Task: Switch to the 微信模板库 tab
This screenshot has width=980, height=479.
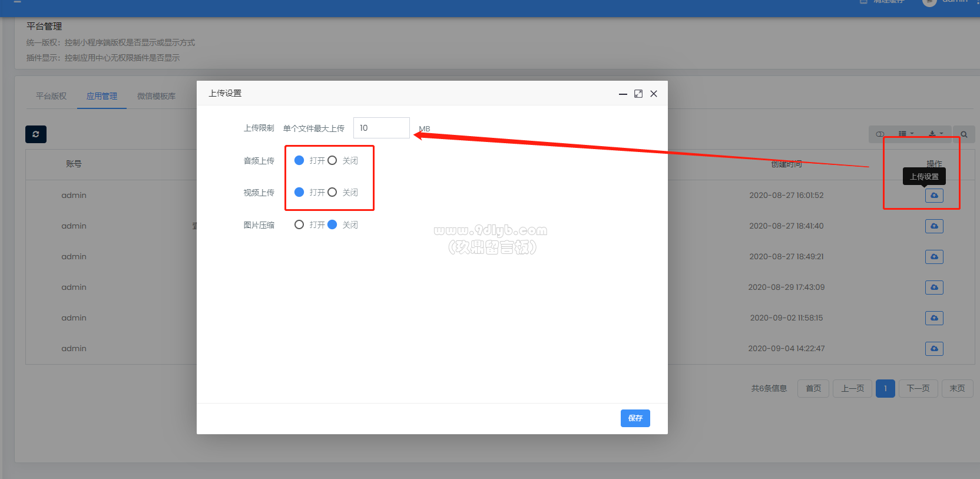Action: (156, 96)
